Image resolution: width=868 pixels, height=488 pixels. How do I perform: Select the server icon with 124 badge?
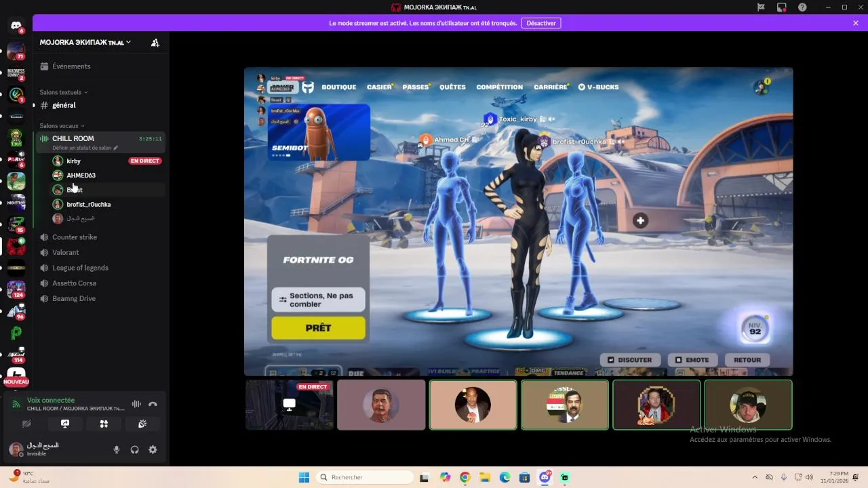16,289
